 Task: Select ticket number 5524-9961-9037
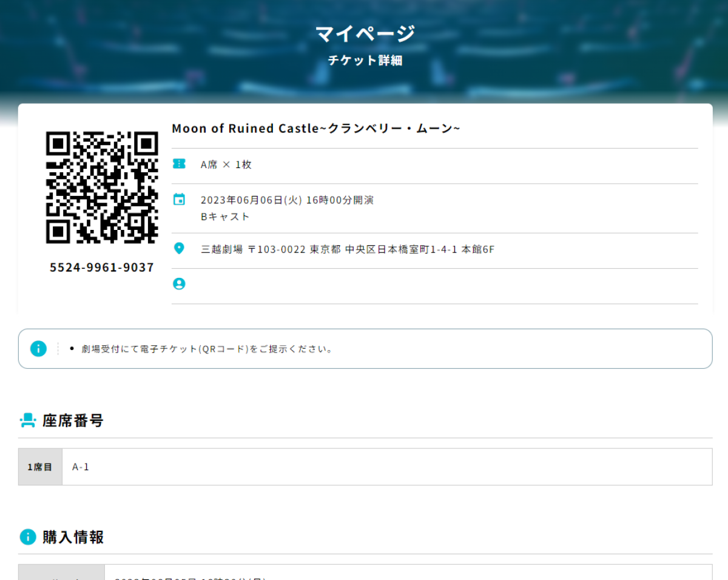pyautogui.click(x=102, y=268)
